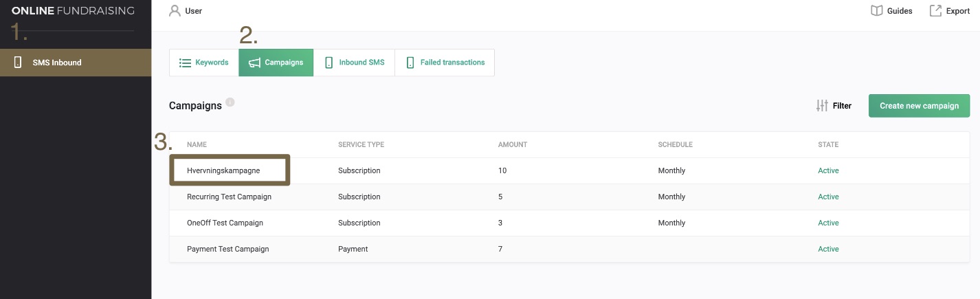Select the Campaigns tab
The width and height of the screenshot is (980, 299).
coord(276,63)
